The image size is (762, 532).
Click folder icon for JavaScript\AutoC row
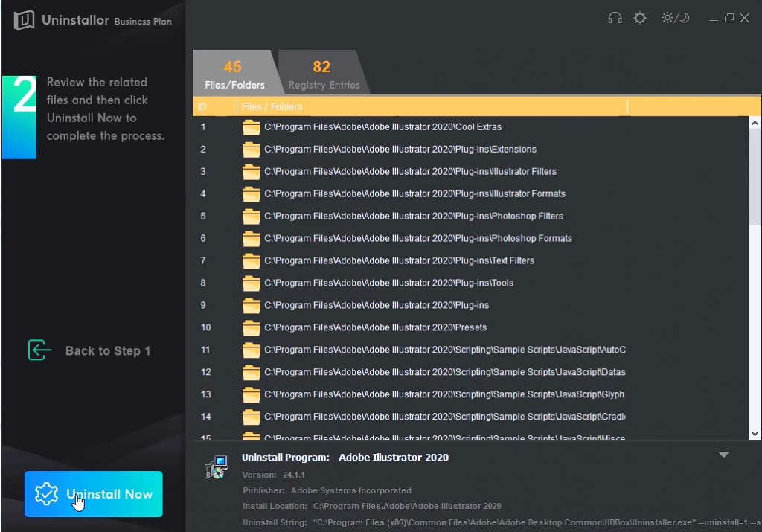tap(252, 350)
